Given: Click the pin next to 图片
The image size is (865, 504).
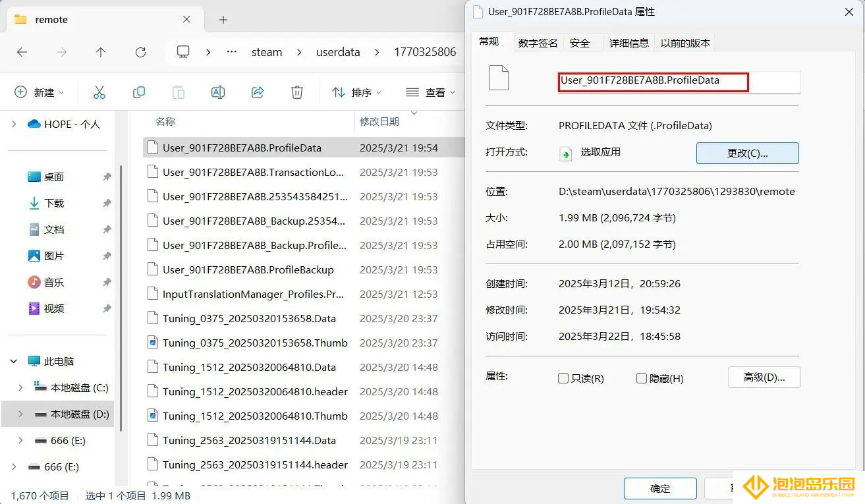Looking at the screenshot, I should [107, 256].
